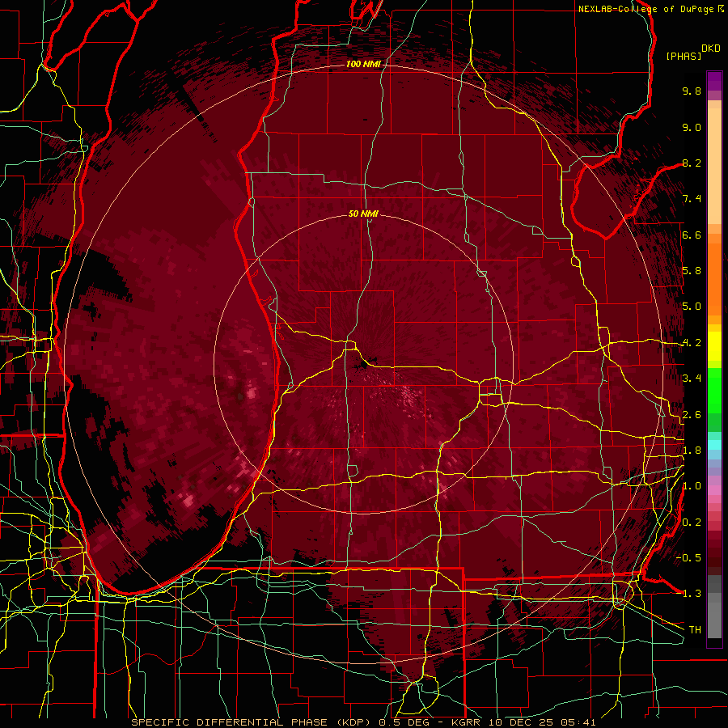The height and width of the screenshot is (728, 728).
Task: Click the peach band of the color bar
Action: click(x=714, y=163)
